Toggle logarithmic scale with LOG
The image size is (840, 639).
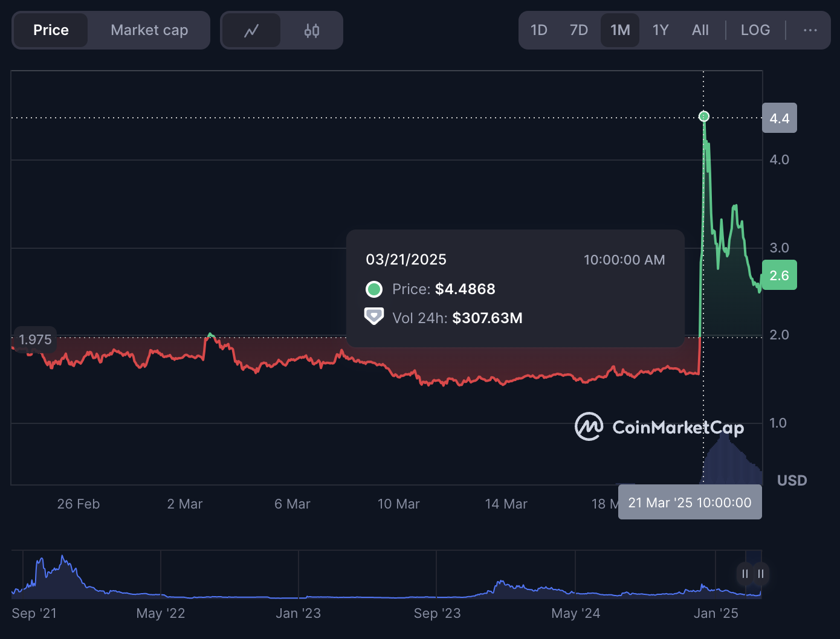754,30
